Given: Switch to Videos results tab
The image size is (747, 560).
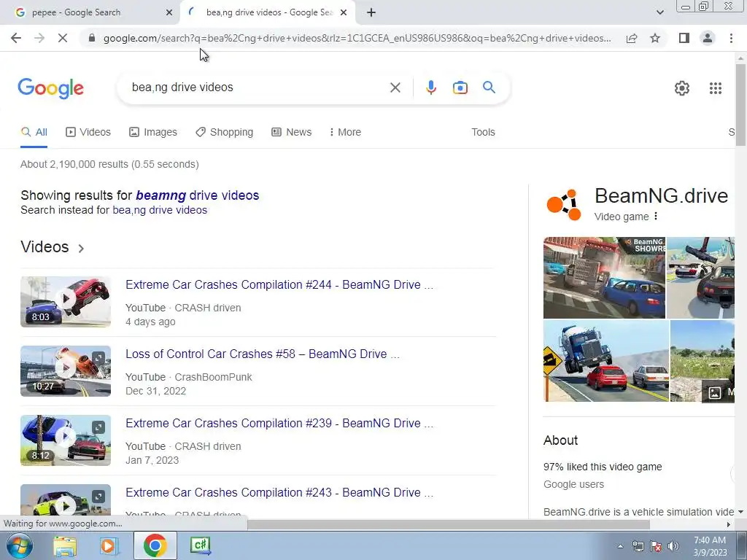Looking at the screenshot, I should 88,133.
